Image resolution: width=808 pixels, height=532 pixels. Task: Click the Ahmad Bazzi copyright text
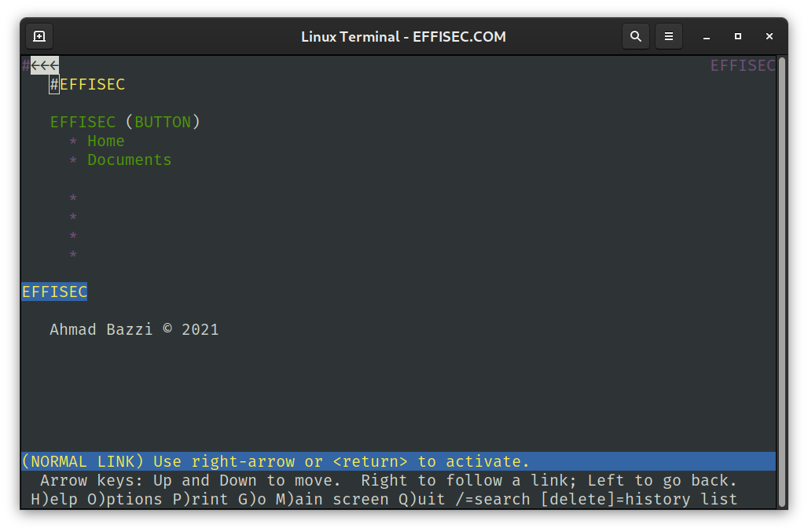click(134, 329)
